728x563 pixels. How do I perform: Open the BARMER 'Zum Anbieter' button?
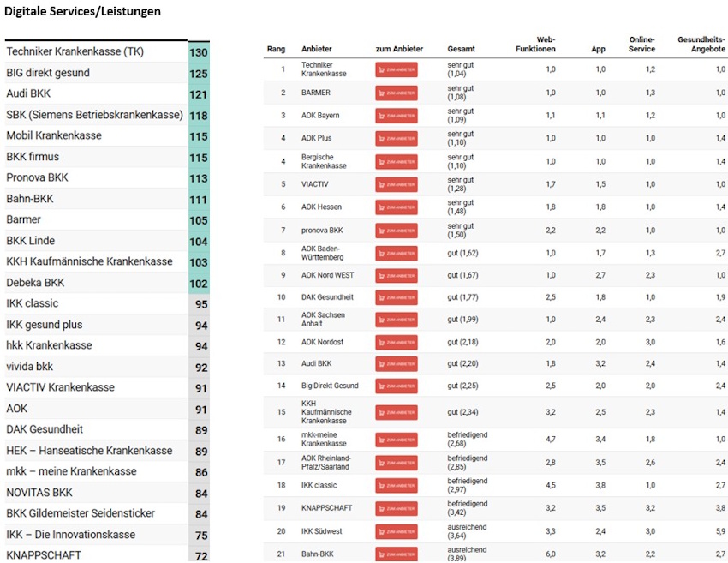point(396,93)
